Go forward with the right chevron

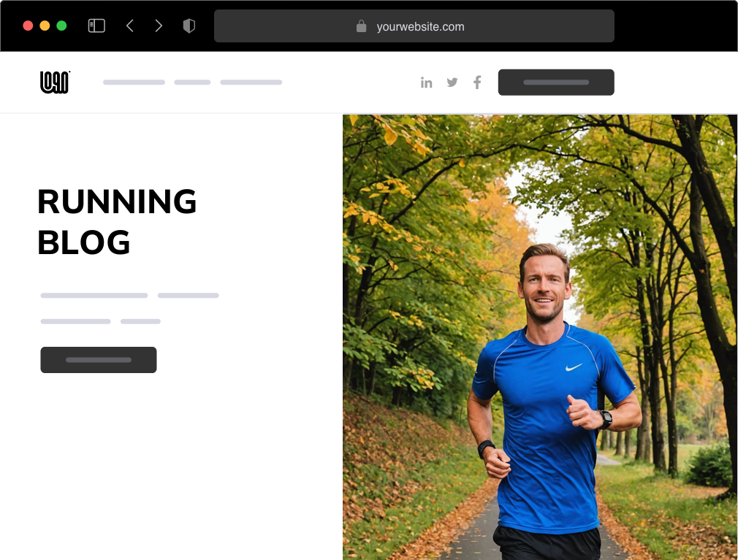point(159,26)
